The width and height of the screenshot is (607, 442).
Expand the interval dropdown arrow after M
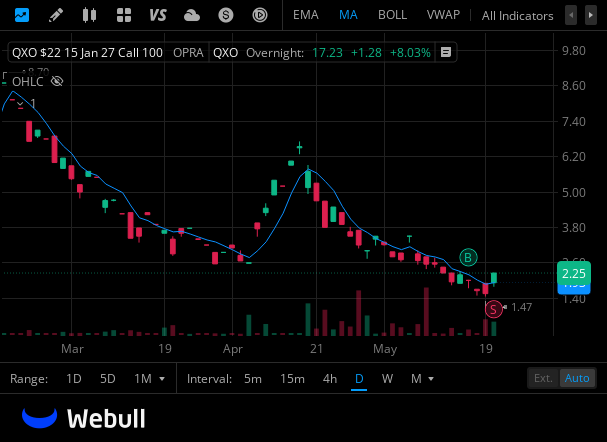(x=431, y=379)
